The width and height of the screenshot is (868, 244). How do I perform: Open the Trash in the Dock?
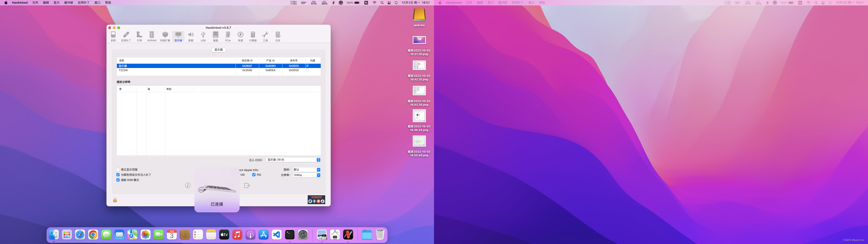(x=380, y=235)
